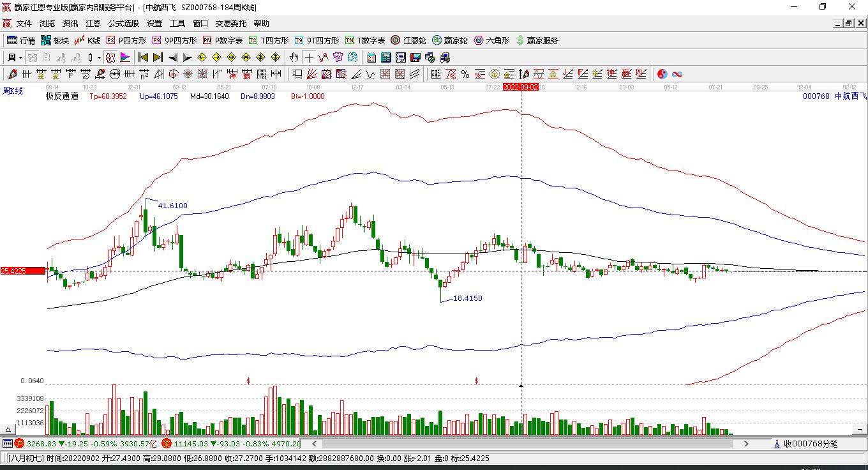The image size is (868, 470).
Task: Expand volume panel with up triangle
Action: pos(10,429)
